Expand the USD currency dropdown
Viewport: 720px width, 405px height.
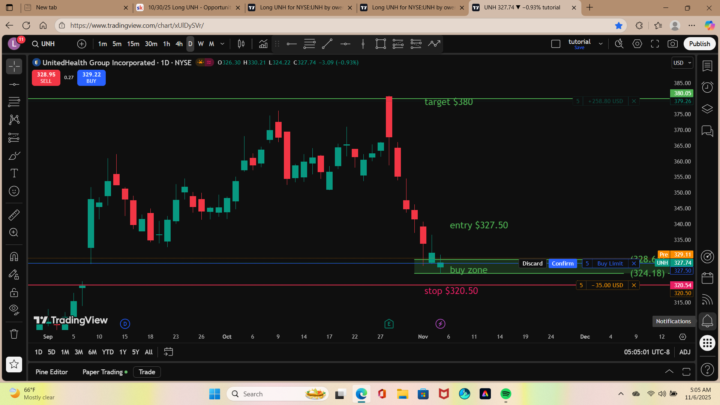coord(682,63)
